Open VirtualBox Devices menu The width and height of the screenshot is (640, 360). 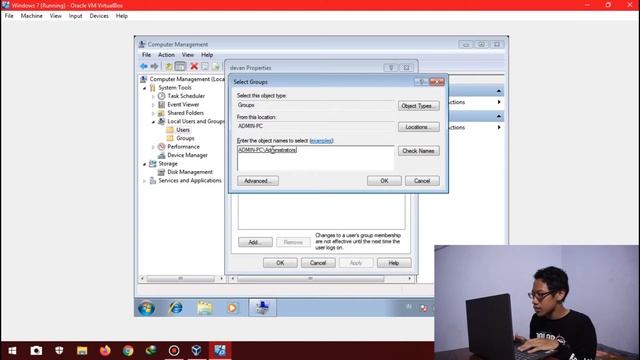tap(99, 16)
